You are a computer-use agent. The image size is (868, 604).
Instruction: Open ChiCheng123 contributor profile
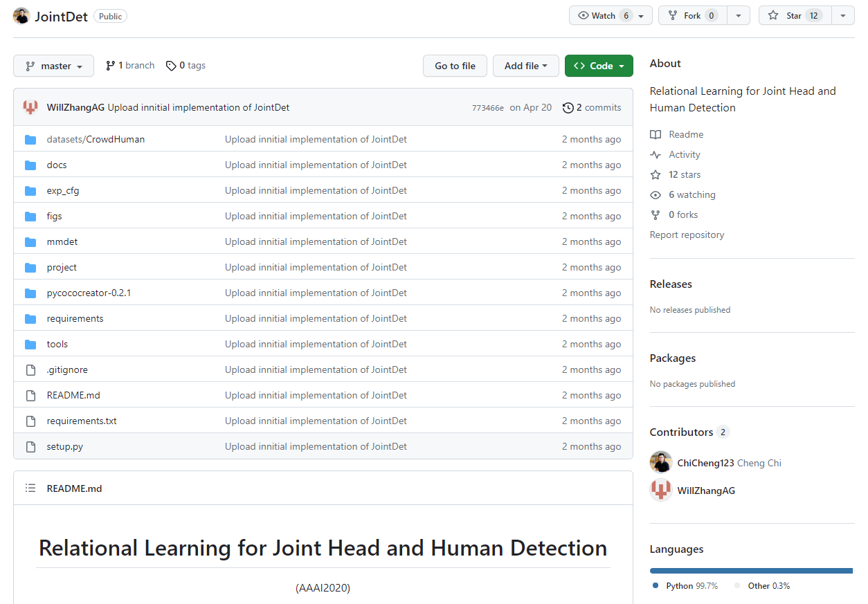[705, 463]
